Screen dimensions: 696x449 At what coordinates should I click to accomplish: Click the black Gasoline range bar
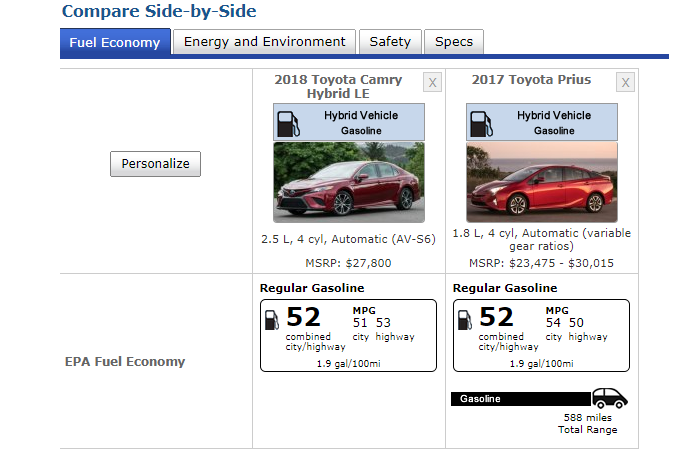[x=520, y=399]
